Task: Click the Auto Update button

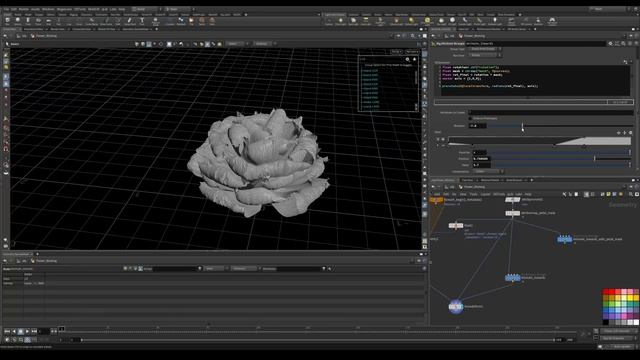Action: (x=622, y=347)
